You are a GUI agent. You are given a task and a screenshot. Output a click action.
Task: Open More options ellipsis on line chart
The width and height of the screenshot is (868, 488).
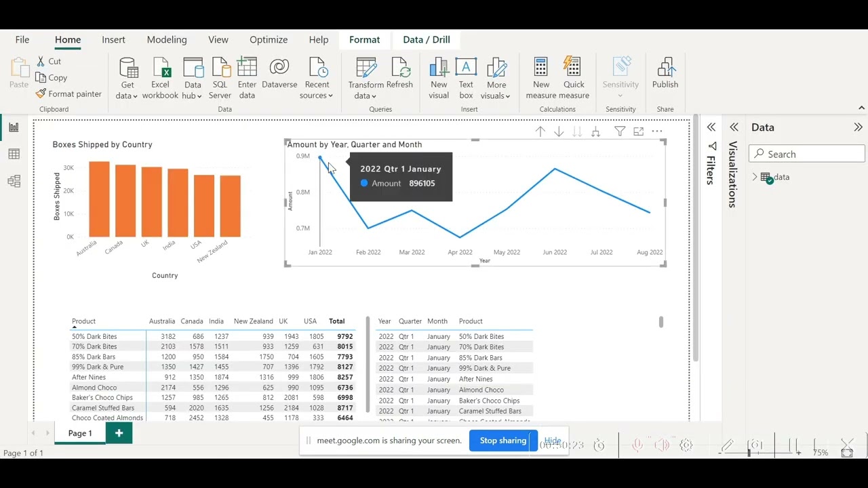656,131
